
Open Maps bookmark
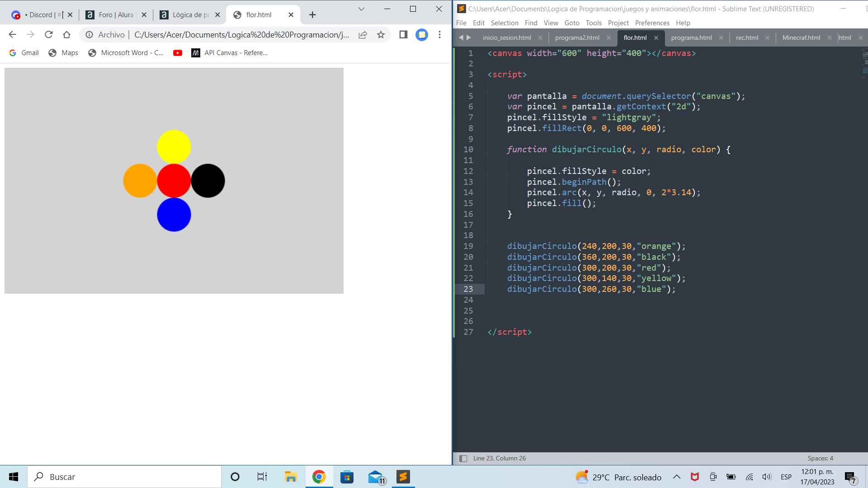pyautogui.click(x=63, y=53)
